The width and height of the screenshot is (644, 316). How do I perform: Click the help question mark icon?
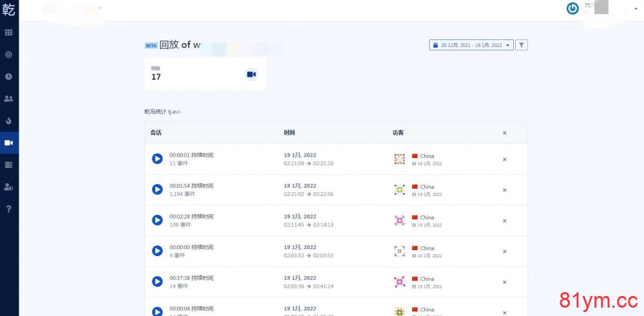8,209
